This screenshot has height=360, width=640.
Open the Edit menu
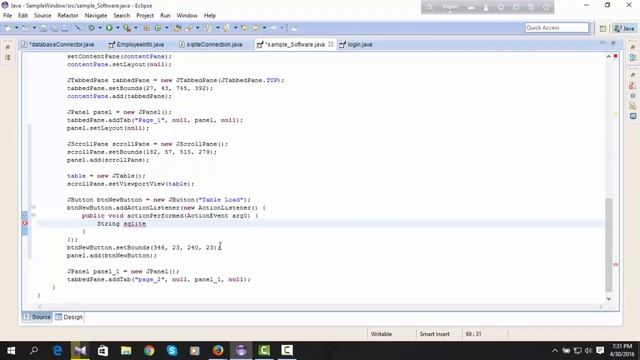pyautogui.click(x=23, y=16)
